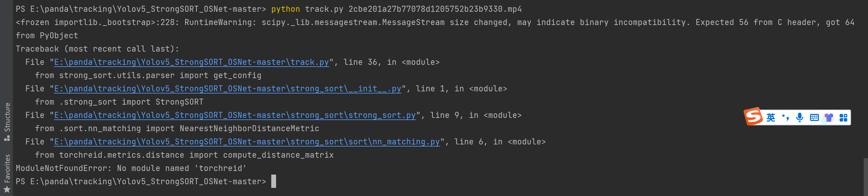868x196 pixels.
Task: Click the ModuleNotFoundError message line
Action: [x=131, y=168]
